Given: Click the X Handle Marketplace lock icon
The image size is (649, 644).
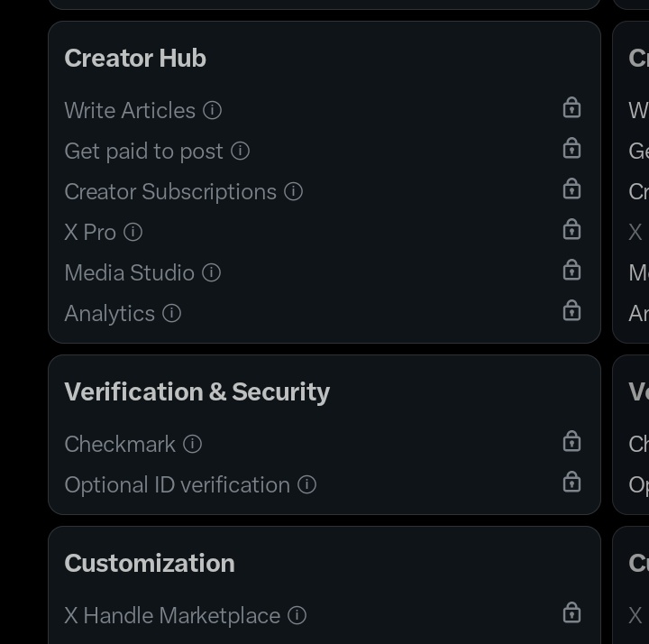Looking at the screenshot, I should click(571, 613).
